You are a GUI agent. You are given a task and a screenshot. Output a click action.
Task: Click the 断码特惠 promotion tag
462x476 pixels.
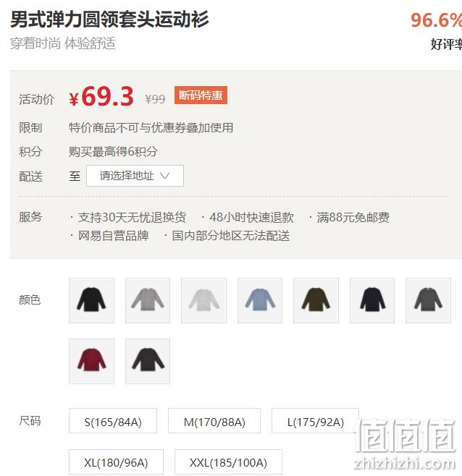click(x=201, y=95)
